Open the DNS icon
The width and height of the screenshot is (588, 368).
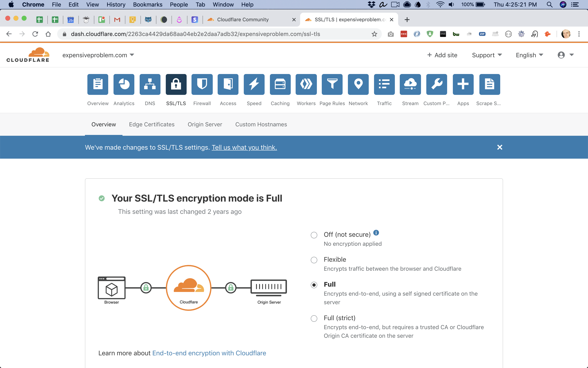(150, 84)
